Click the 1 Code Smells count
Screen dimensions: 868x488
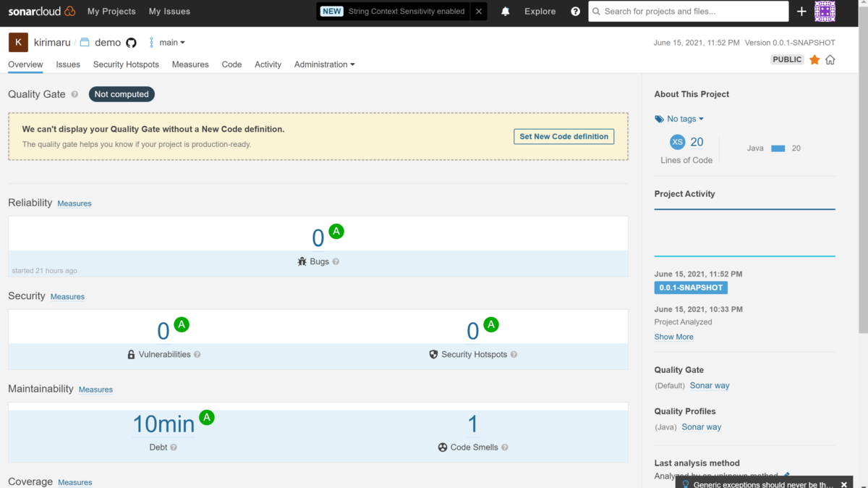(x=473, y=424)
